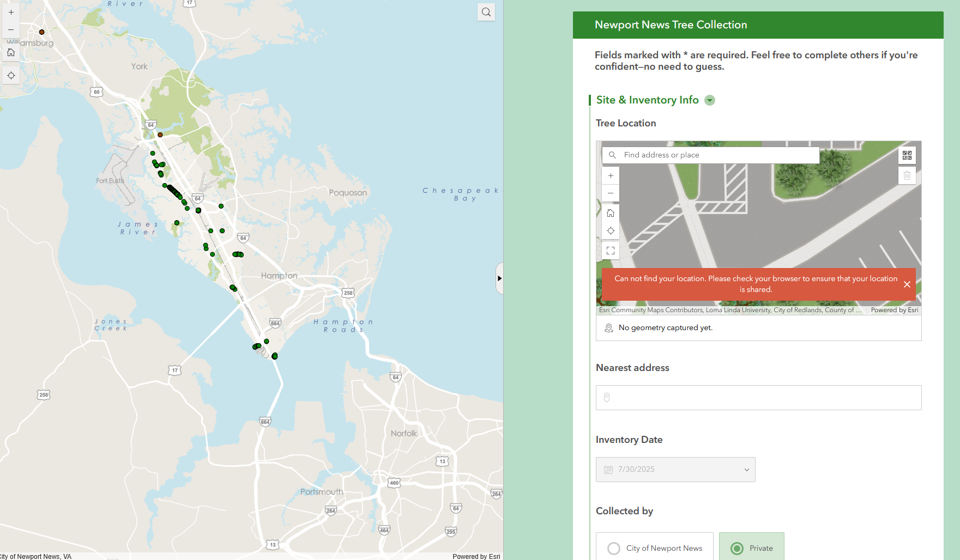Screen dimensions: 960x560
Task: Click the Poquoson map label
Action: (348, 193)
